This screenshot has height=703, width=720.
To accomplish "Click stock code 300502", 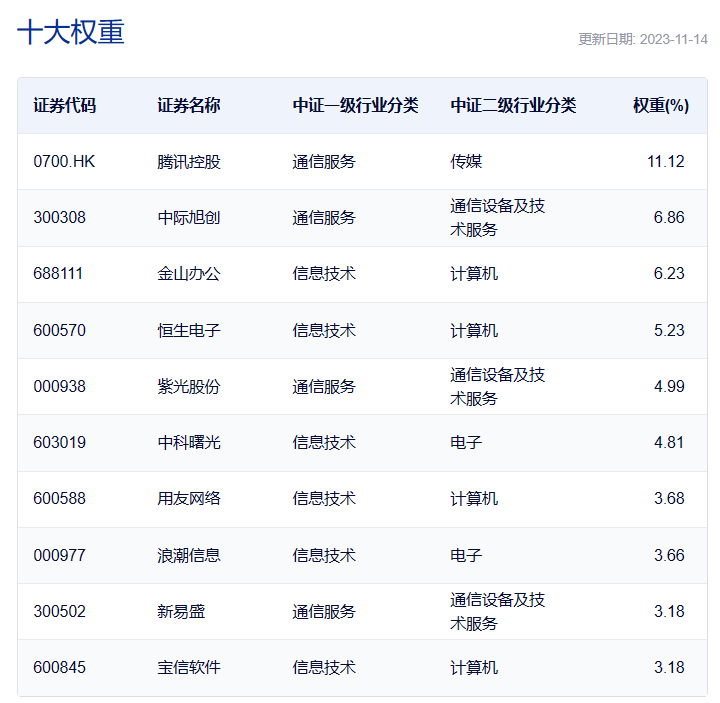I will click(x=59, y=611).
